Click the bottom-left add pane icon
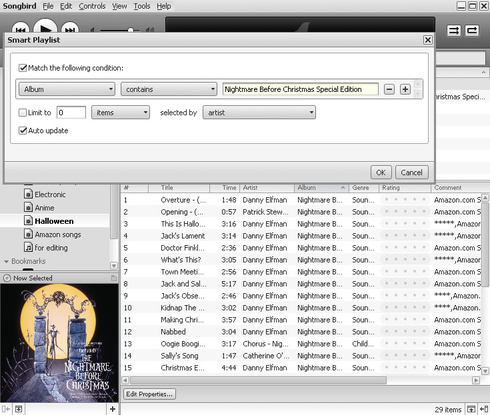This screenshot has height=415, width=490. pos(19,409)
